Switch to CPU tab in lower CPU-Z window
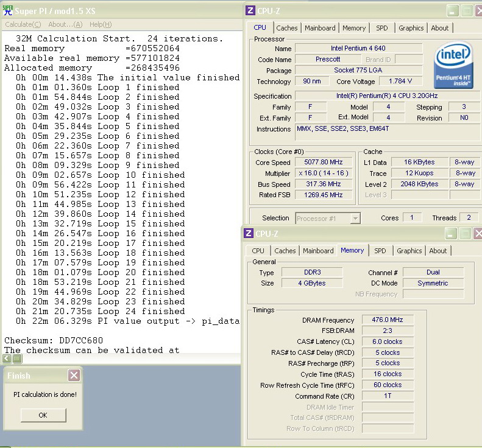The image size is (482, 448). (x=258, y=251)
